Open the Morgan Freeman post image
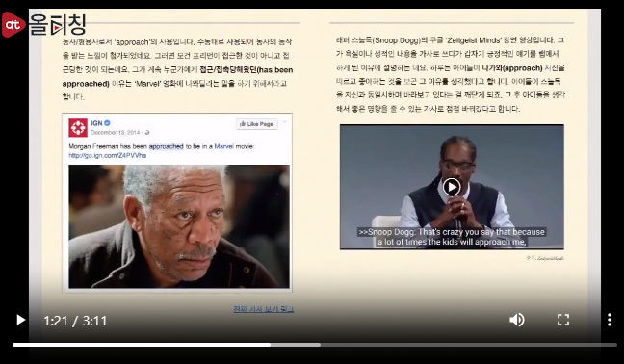 click(179, 226)
